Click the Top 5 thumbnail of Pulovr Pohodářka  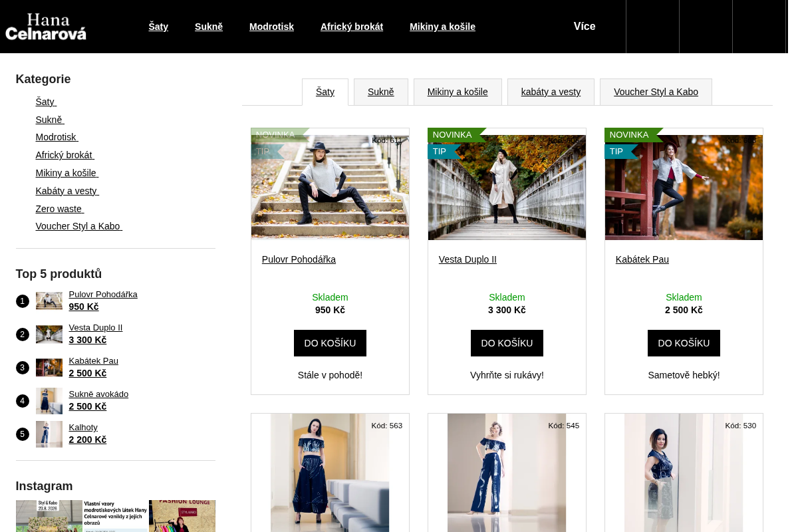point(49,301)
